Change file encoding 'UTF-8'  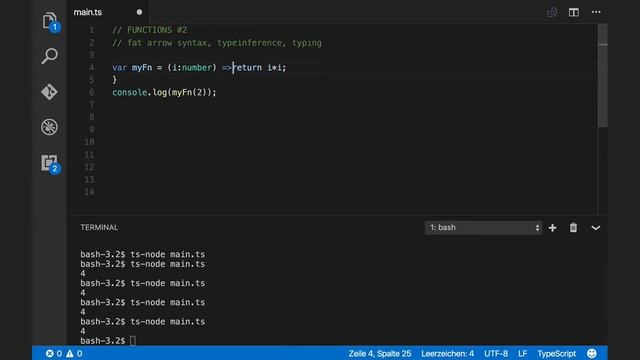click(x=496, y=353)
